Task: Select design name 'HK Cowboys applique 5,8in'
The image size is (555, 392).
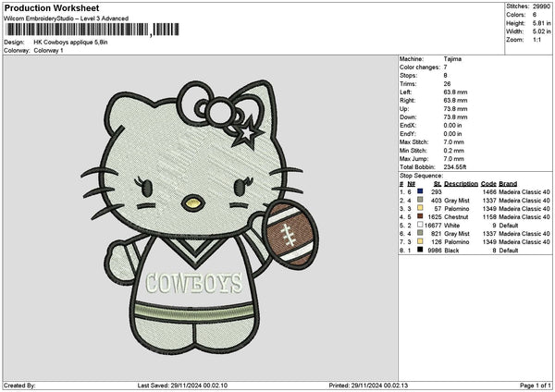Action: click(71, 43)
